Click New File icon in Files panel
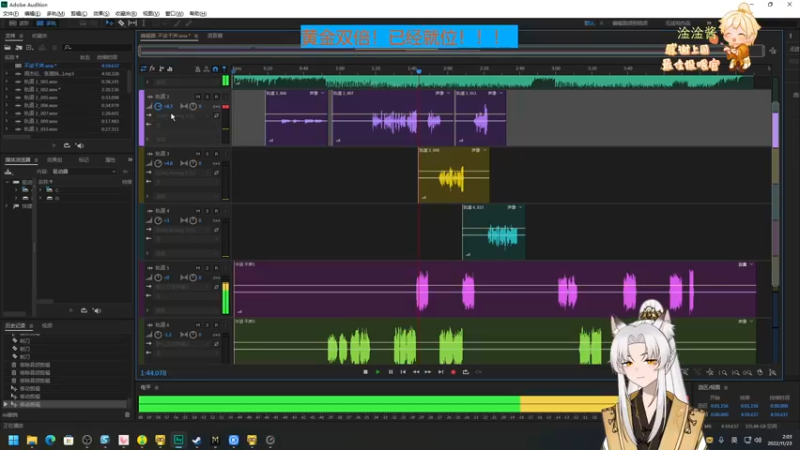 coord(30,47)
